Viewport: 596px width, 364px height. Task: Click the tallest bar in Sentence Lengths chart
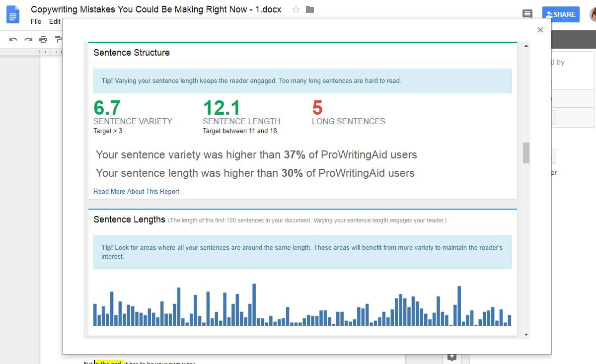pos(254,304)
